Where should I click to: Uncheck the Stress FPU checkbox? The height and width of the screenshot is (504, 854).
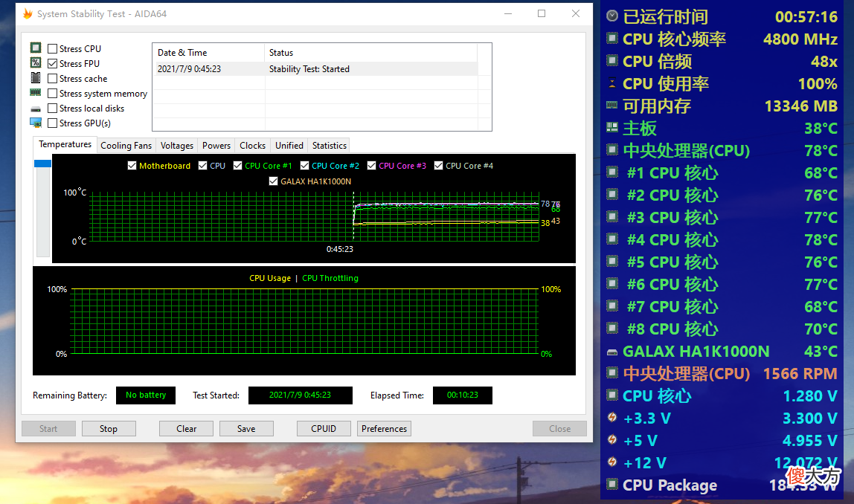pos(52,64)
